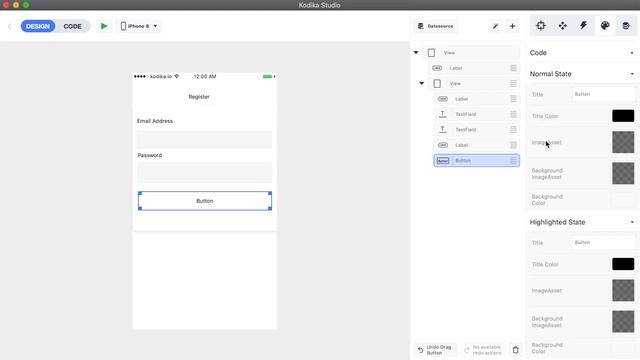The image size is (640, 360).
Task: Set Normal State Background Color
Action: [x=623, y=200]
